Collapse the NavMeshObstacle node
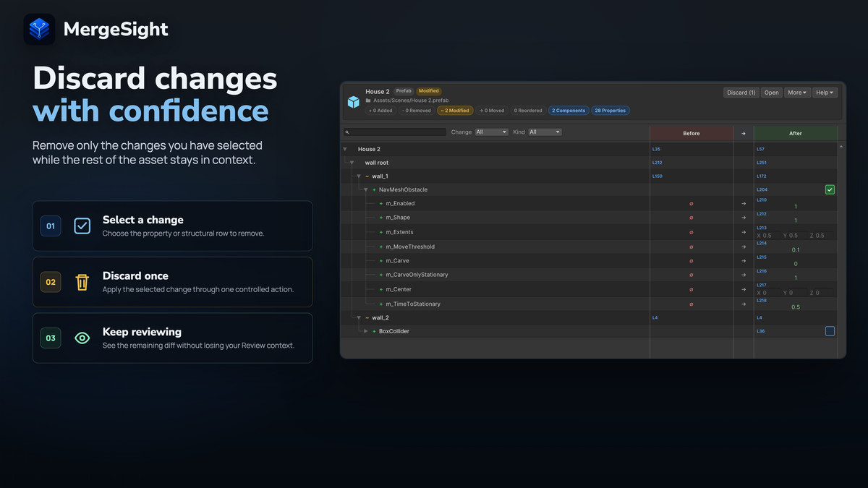Viewport: 868px width, 488px height. (x=366, y=189)
